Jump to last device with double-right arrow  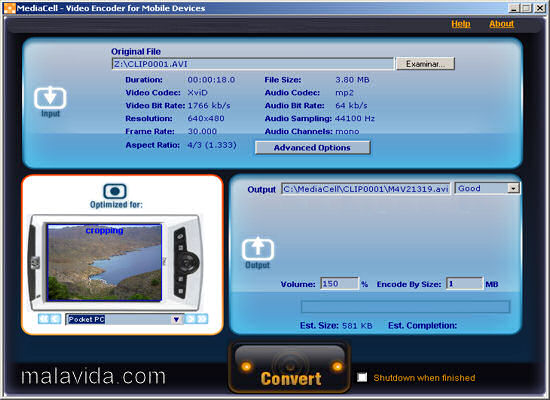coord(202,319)
